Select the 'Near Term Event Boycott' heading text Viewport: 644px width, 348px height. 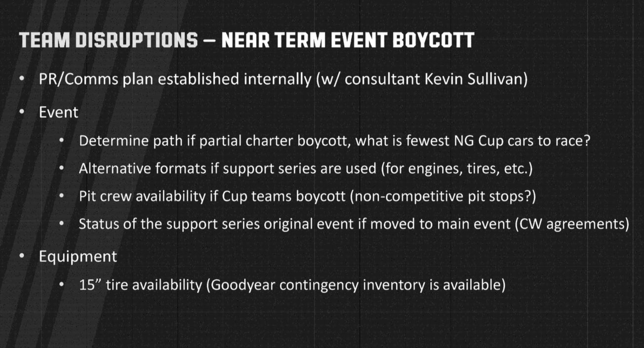pos(348,40)
